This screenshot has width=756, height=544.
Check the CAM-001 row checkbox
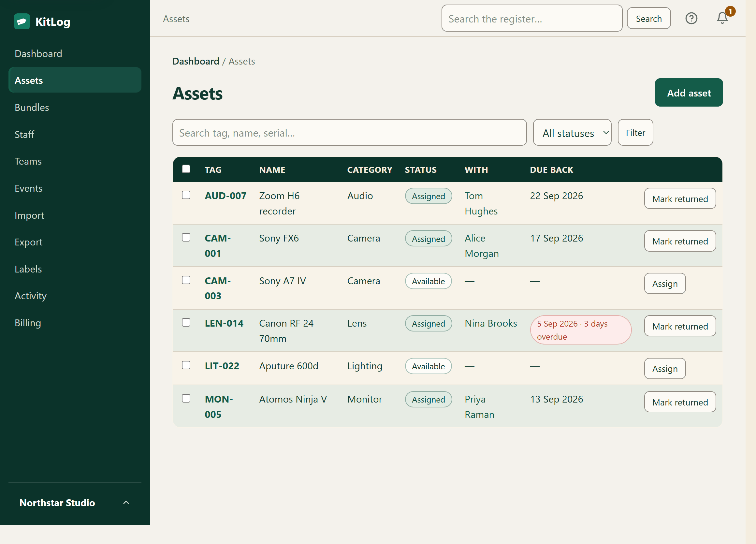186,237
